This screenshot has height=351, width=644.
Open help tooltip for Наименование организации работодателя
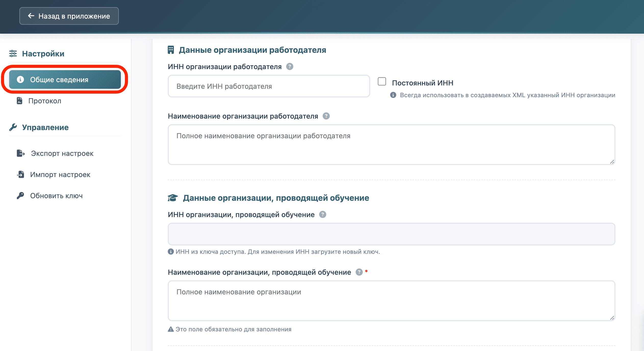pyautogui.click(x=326, y=116)
